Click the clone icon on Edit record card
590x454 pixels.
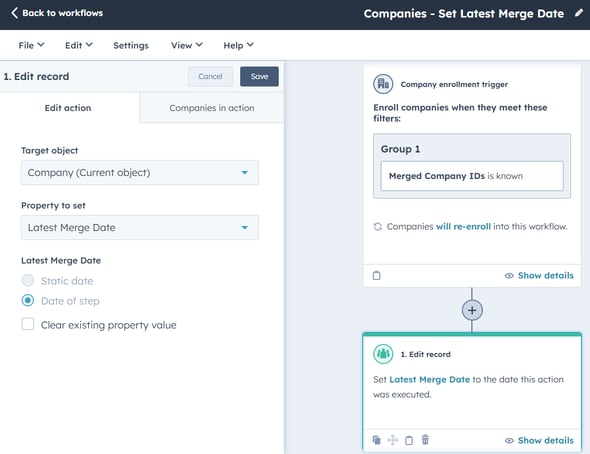376,440
